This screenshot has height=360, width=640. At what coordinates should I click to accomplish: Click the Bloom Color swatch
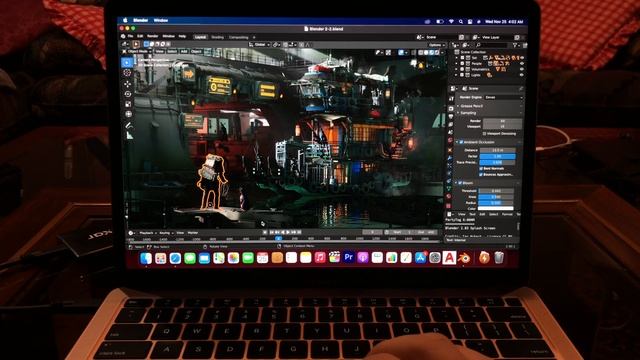pos(496,208)
